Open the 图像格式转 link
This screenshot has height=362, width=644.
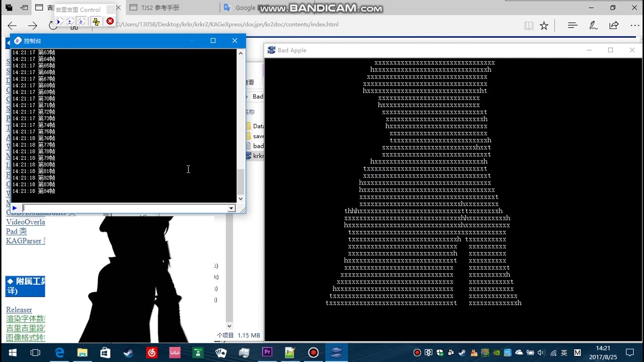[x=25, y=338]
